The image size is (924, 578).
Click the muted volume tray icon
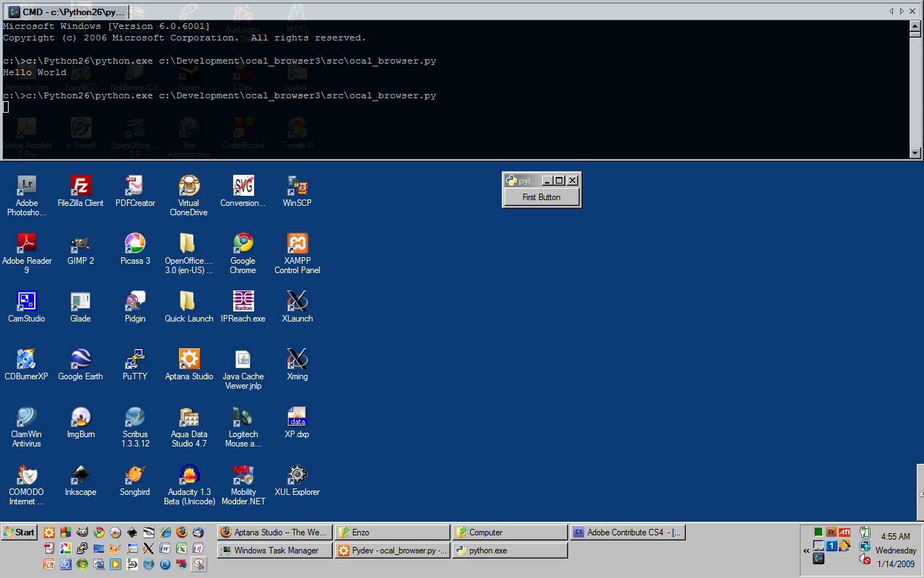click(x=865, y=559)
